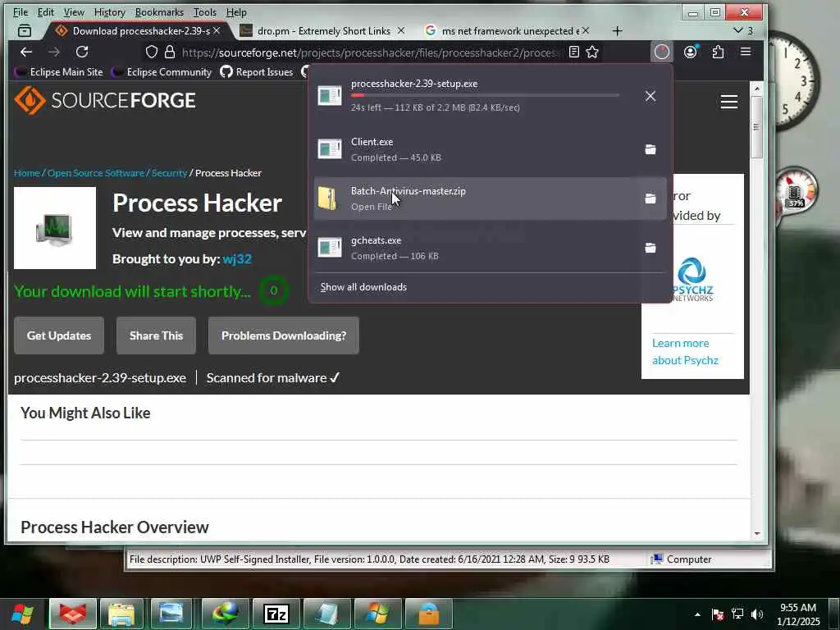Viewport: 840px width, 630px height.
Task: Click the taskbar clock showing 9:55 AM
Action: tap(798, 614)
